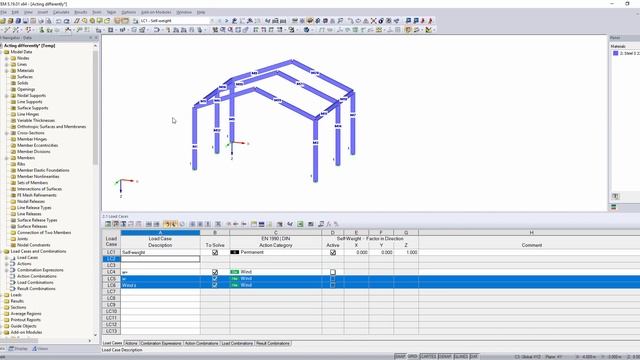Image resolution: width=640 pixels, height=360 pixels.
Task: Click the Result Combinations icon in Navigator
Action: coord(13,289)
